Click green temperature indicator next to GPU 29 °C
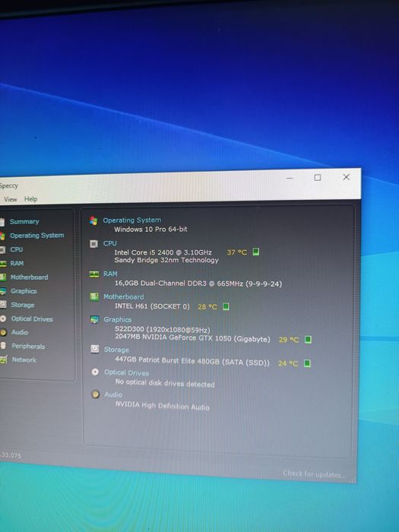This screenshot has width=399, height=532. click(308, 339)
